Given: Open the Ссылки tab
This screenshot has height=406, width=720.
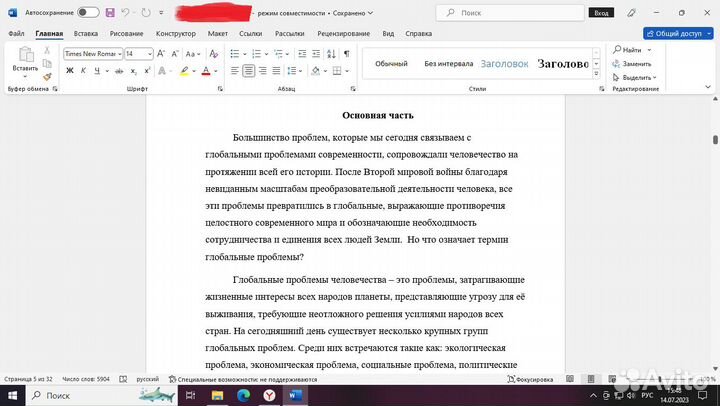Looking at the screenshot, I should (251, 34).
